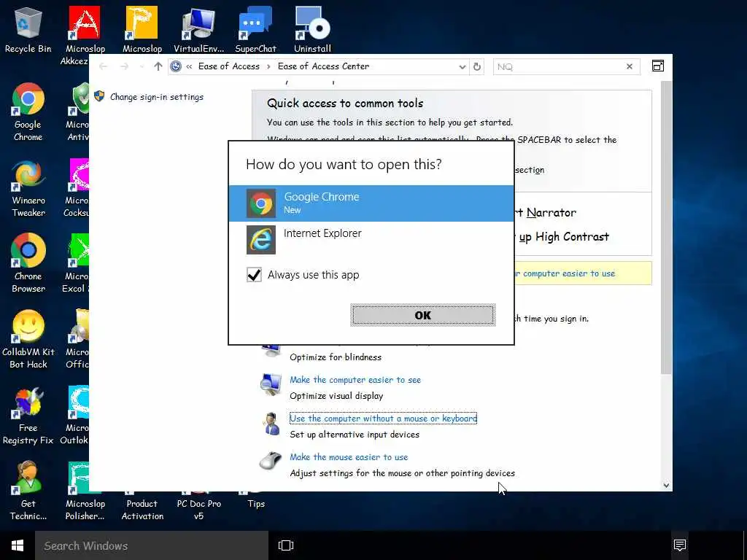Open the yellow Microslop P desktop icon
This screenshot has height=560, width=747.
[x=142, y=29]
